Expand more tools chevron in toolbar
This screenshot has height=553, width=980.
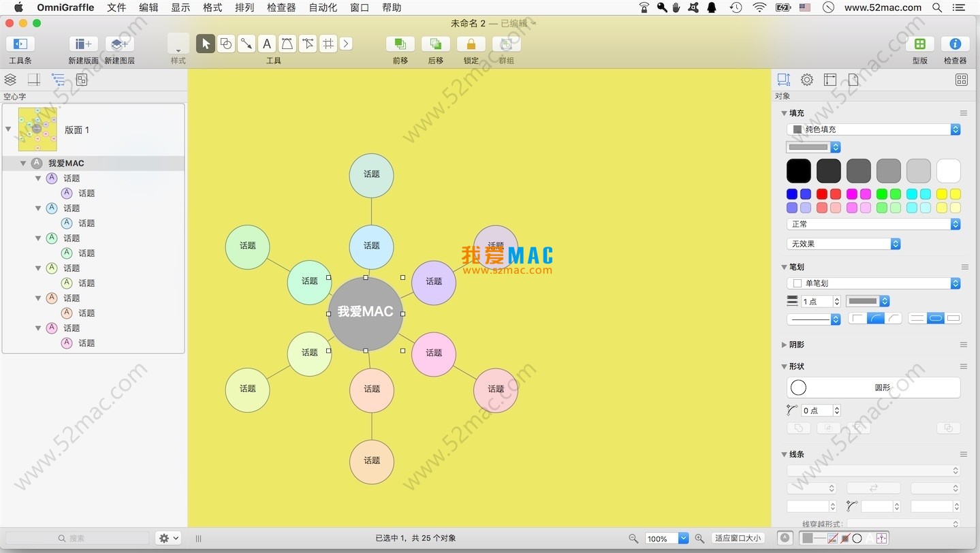(x=346, y=44)
